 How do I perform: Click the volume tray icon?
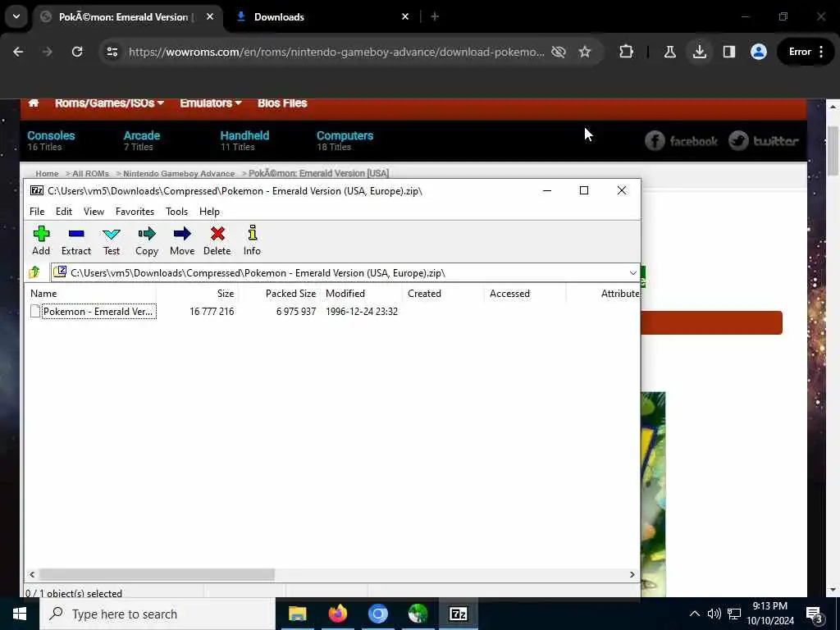pos(714,614)
